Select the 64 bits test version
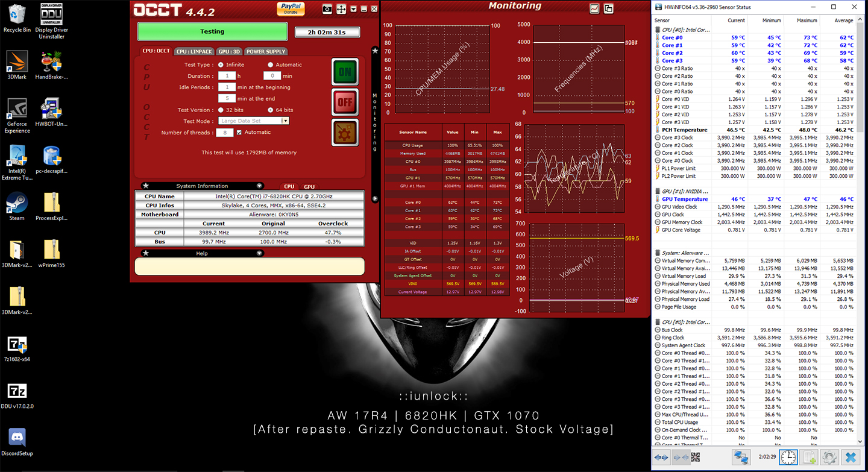Screen dimensions: 868x472 270,110
